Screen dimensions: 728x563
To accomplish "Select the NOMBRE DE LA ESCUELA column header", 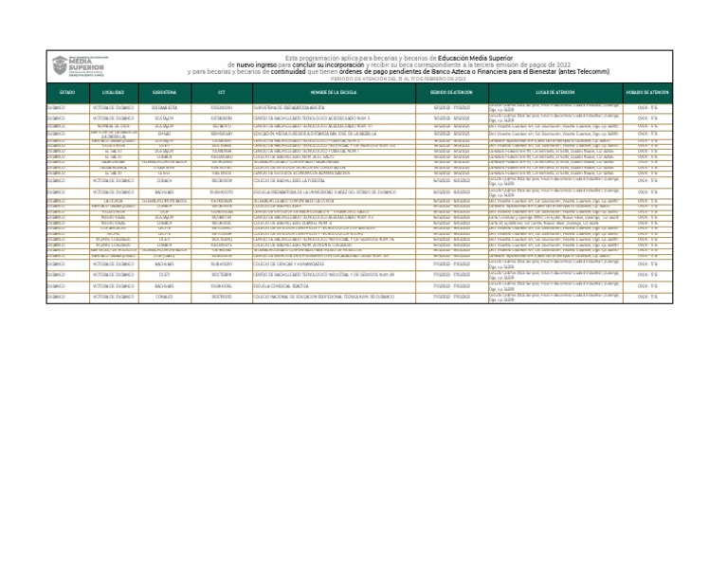I will tap(334, 93).
